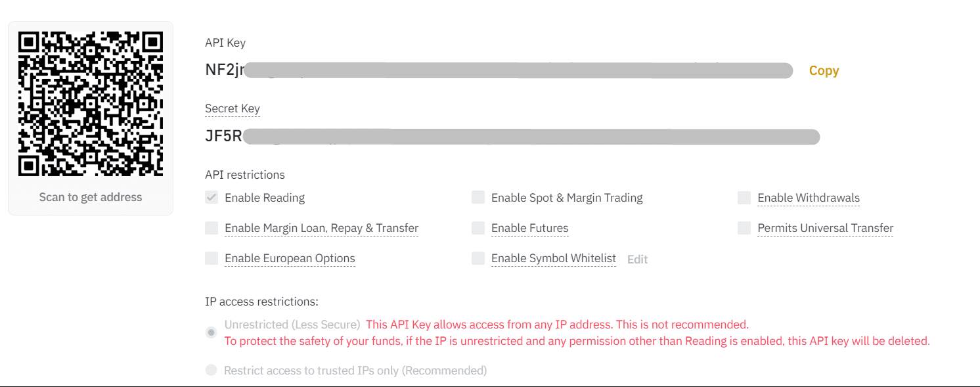Screen dimensions: 980x387
Task: Enable Permits Universal Transfer permission
Action: point(744,228)
